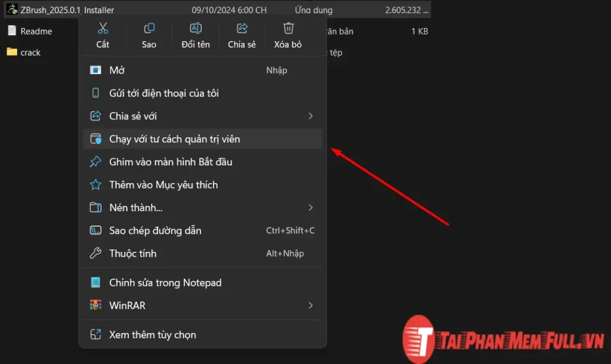Click Sao chép đường dẫn option
Image resolution: width=611 pixels, height=364 pixels.
(155, 230)
